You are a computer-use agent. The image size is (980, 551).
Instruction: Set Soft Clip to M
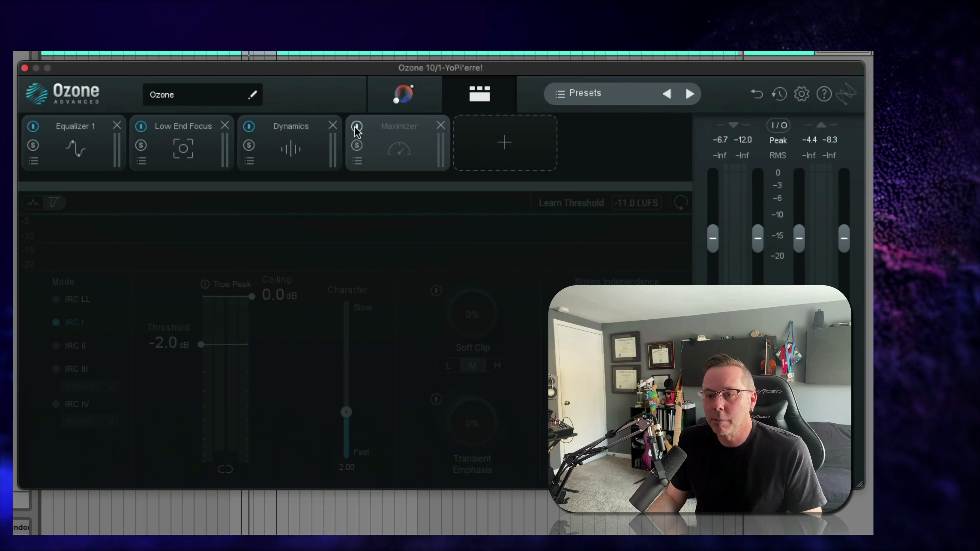[472, 366]
